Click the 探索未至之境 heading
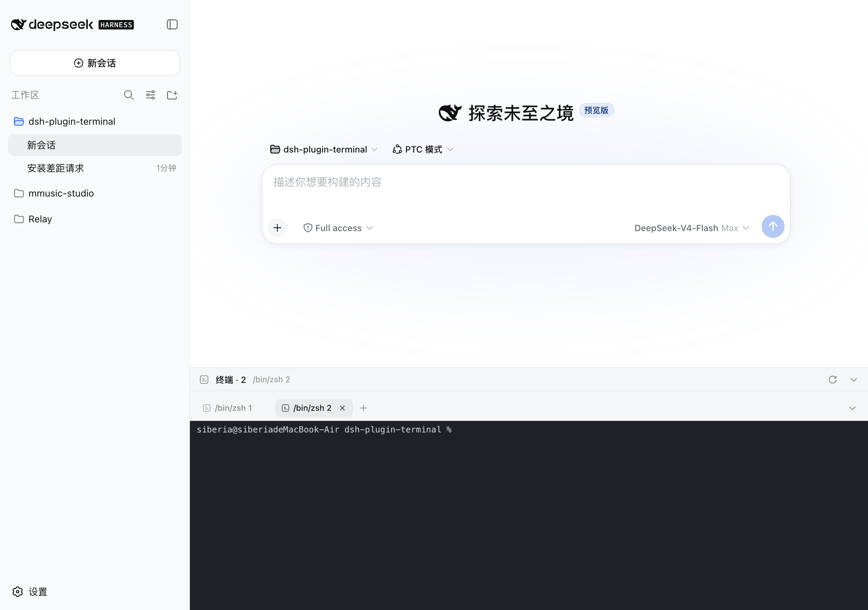The width and height of the screenshot is (868, 610). coord(521,113)
